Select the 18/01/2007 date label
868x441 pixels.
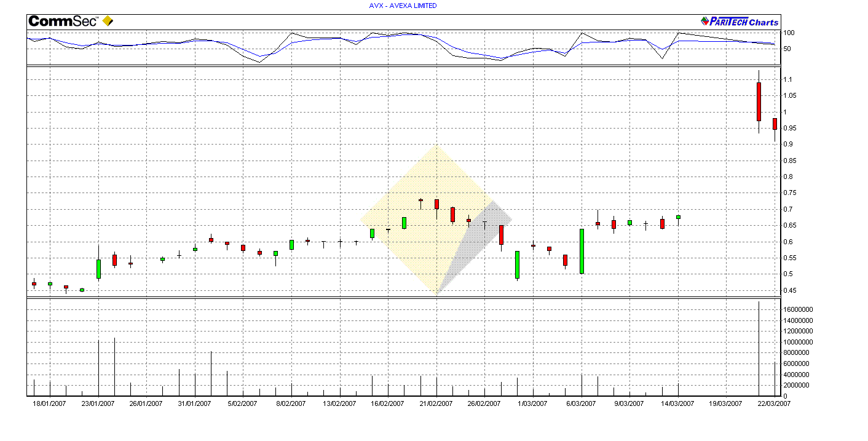pyautogui.click(x=49, y=403)
